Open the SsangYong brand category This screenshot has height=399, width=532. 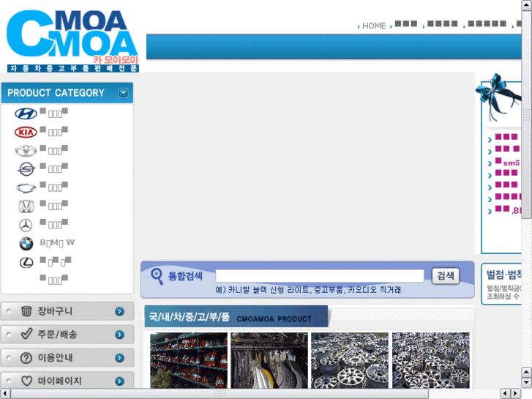pyautogui.click(x=26, y=169)
